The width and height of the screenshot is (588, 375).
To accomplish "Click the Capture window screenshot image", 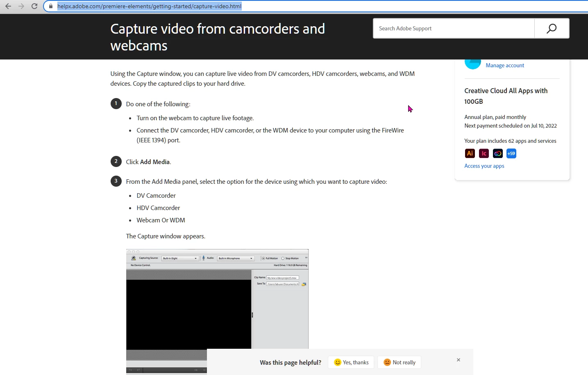I will tap(217, 311).
